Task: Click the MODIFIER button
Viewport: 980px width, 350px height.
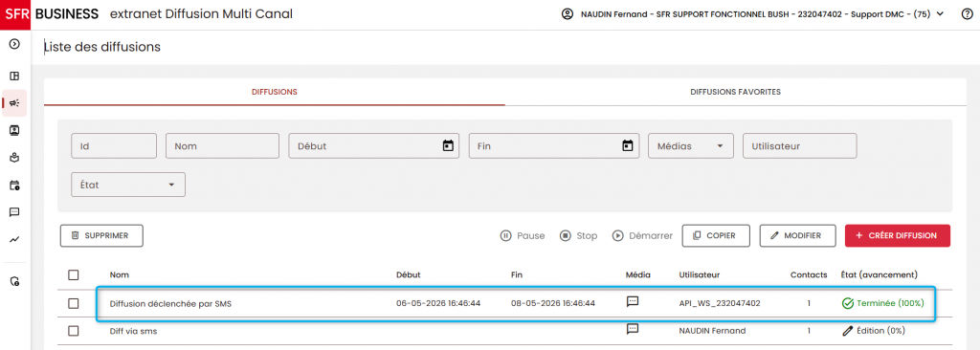Action: click(x=798, y=235)
